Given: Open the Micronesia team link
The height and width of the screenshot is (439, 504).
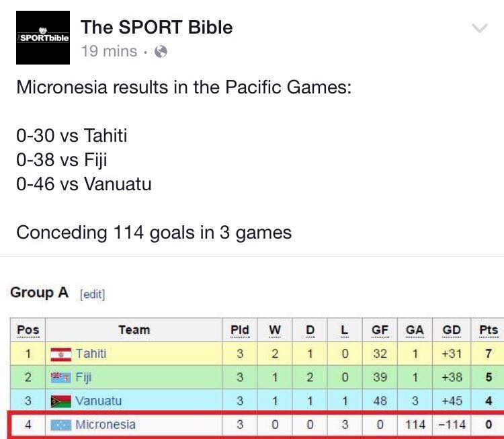Looking at the screenshot, I should [x=106, y=425].
